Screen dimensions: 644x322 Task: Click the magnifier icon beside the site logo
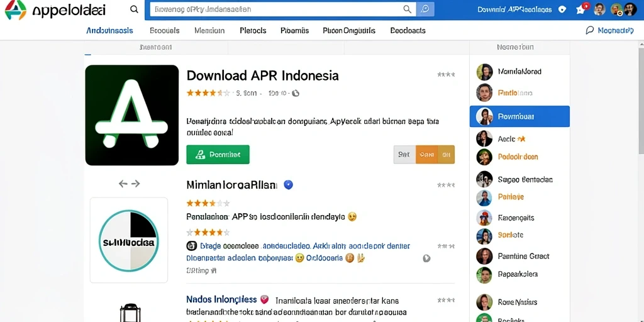tap(134, 9)
